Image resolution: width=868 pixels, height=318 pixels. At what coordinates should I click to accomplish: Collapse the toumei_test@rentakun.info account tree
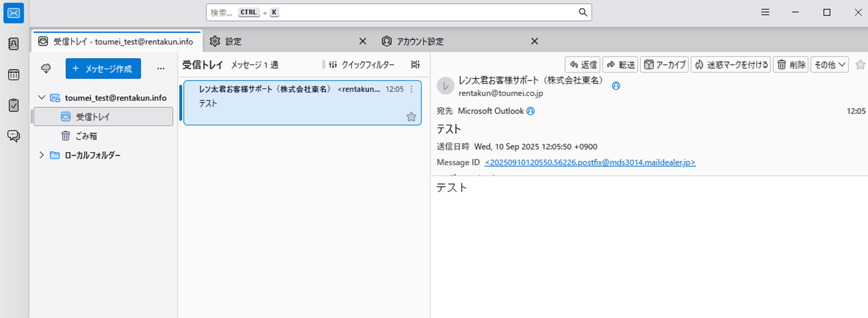pyautogui.click(x=42, y=98)
